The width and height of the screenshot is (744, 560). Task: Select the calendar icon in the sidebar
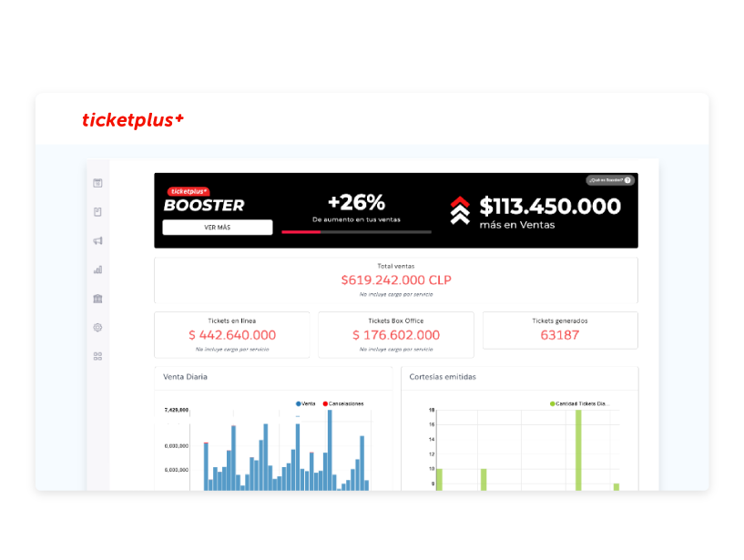click(97, 183)
